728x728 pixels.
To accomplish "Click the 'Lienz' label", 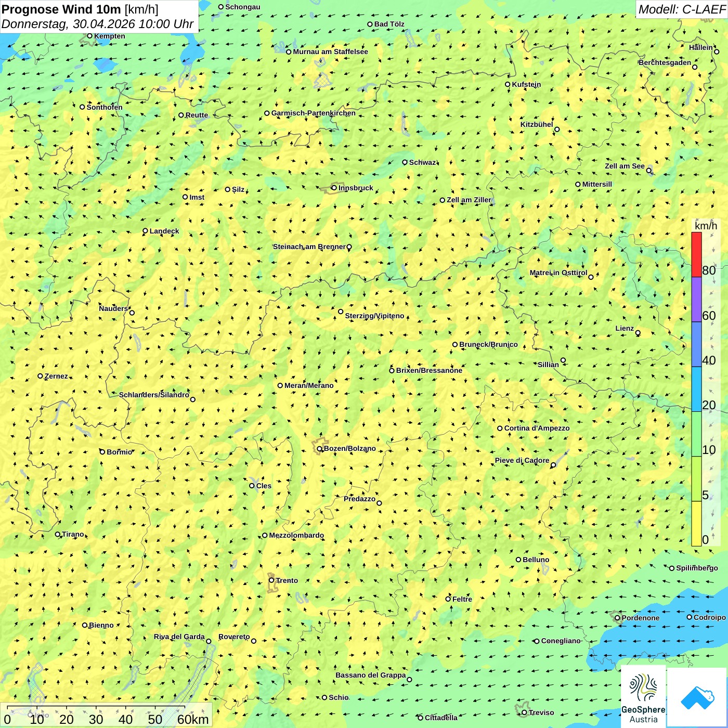I will click(x=625, y=328).
